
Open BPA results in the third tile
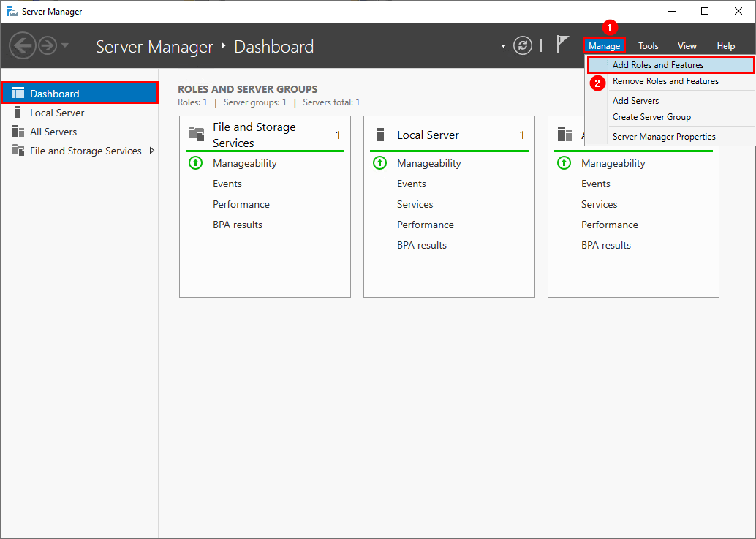(605, 245)
